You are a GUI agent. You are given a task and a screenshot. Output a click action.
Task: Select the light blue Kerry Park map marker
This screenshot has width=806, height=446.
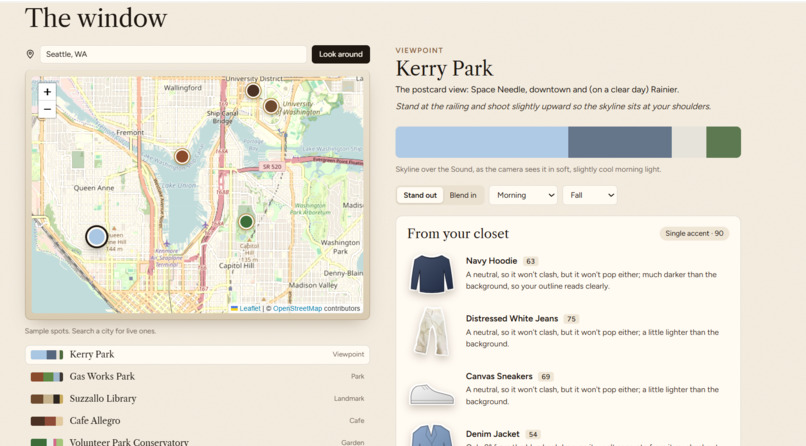(96, 237)
